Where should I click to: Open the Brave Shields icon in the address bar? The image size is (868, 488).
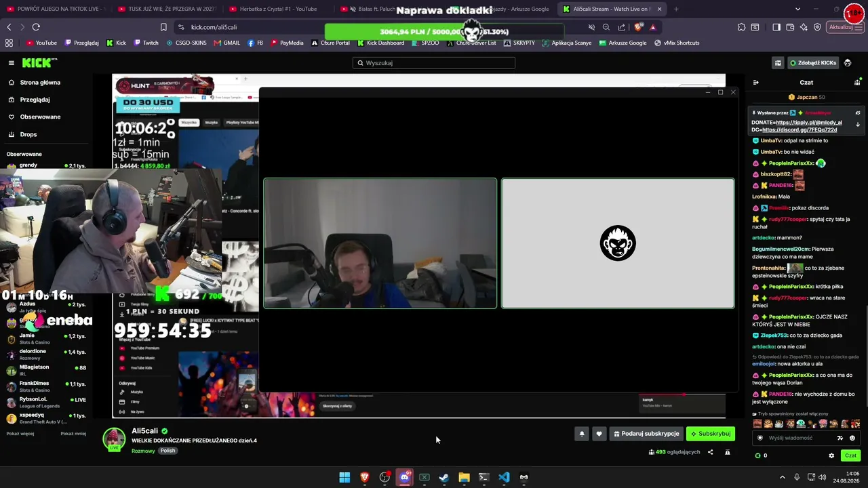click(638, 27)
